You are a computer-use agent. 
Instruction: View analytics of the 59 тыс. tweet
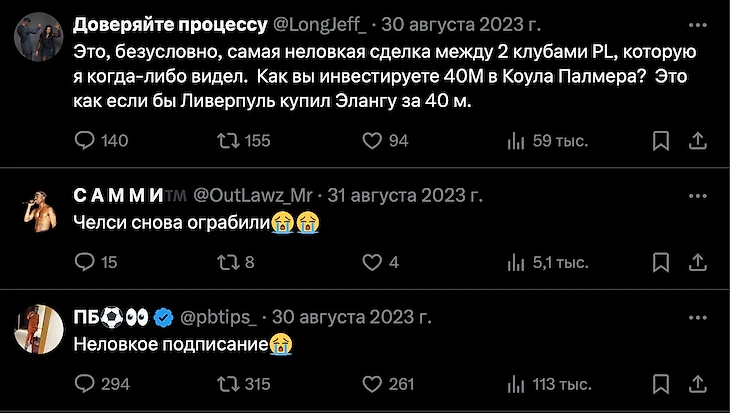(x=516, y=141)
